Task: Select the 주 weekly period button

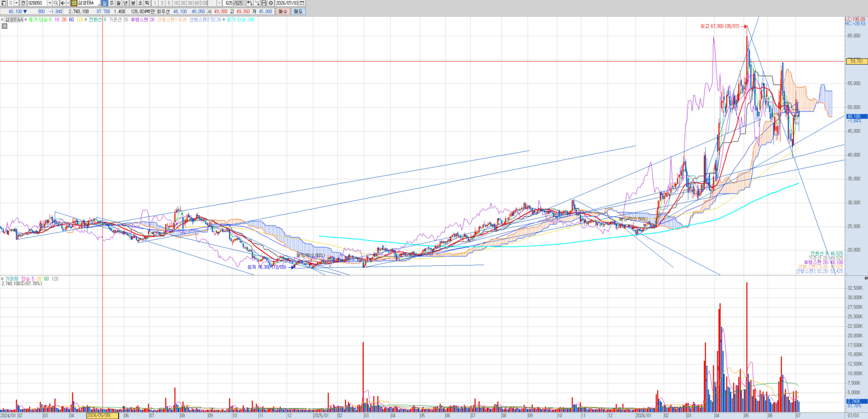Action: [x=112, y=3]
